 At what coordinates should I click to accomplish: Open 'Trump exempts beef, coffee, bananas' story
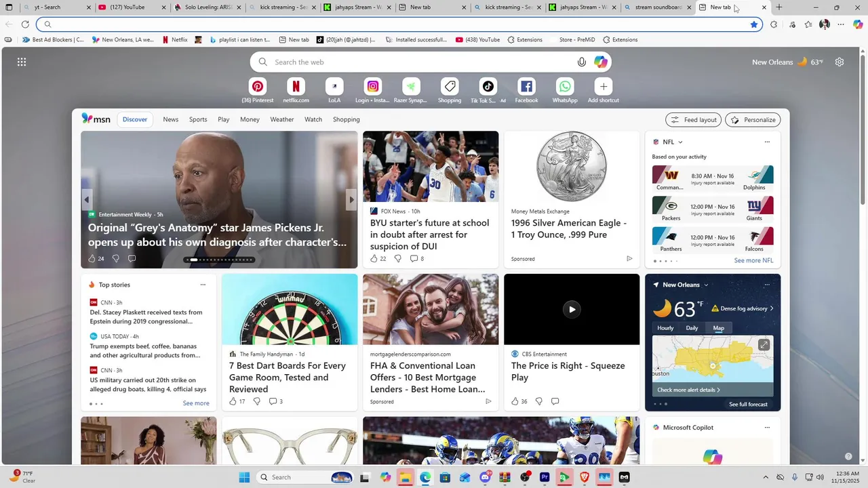(x=146, y=350)
